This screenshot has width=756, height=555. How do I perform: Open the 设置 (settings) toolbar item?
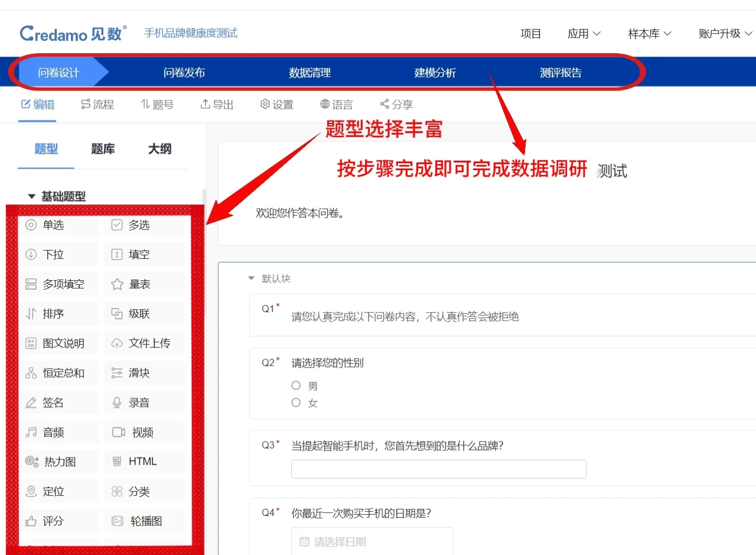[276, 104]
